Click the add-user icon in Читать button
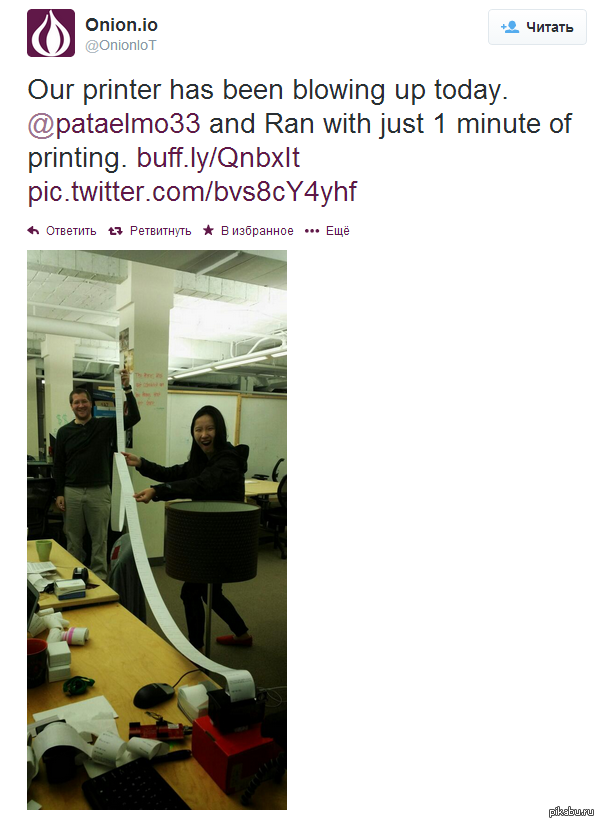The image size is (599, 823). point(510,27)
